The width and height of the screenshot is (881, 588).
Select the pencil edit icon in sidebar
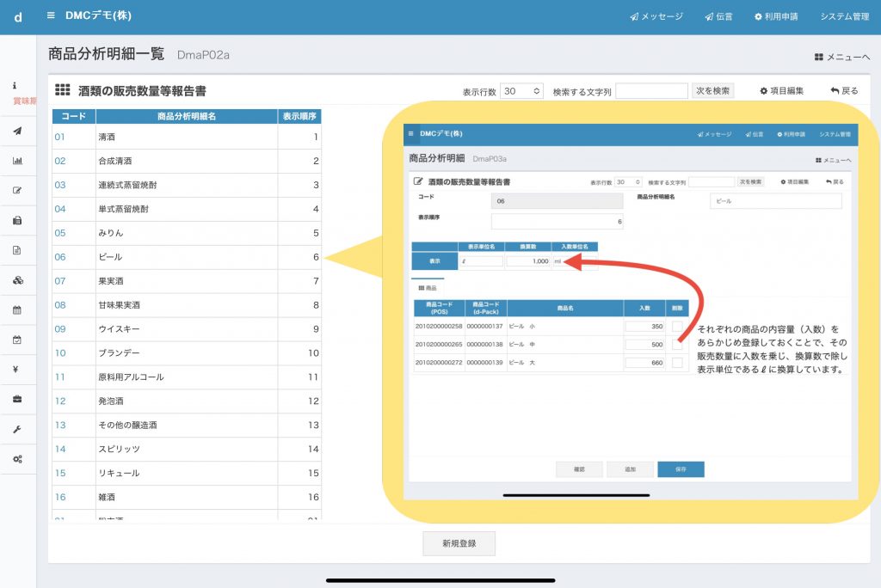pos(17,190)
